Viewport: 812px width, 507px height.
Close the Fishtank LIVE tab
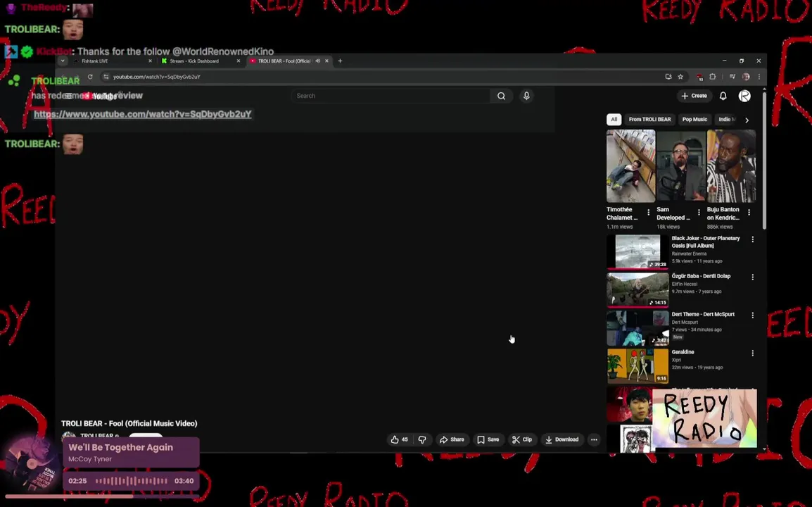(150, 61)
